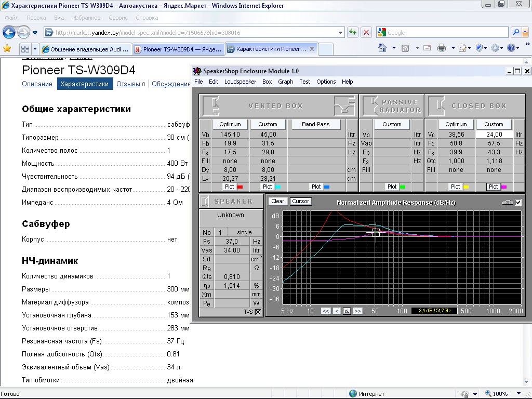Click the graph Cursor button
Viewport: 532px width, 399px height.
coord(301,201)
